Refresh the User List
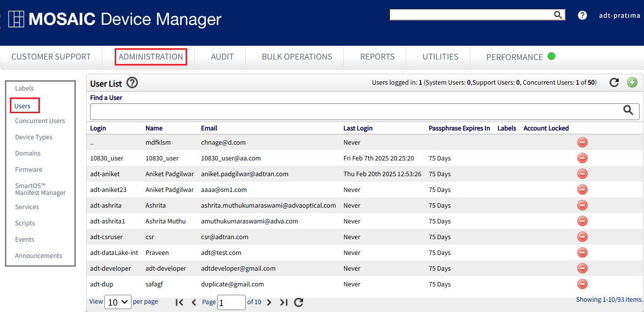Screen dimensions: 644x312 tap(614, 83)
